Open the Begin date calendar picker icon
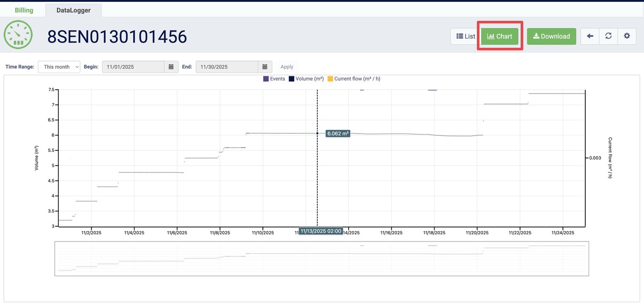This screenshot has width=644, height=304. pos(171,67)
